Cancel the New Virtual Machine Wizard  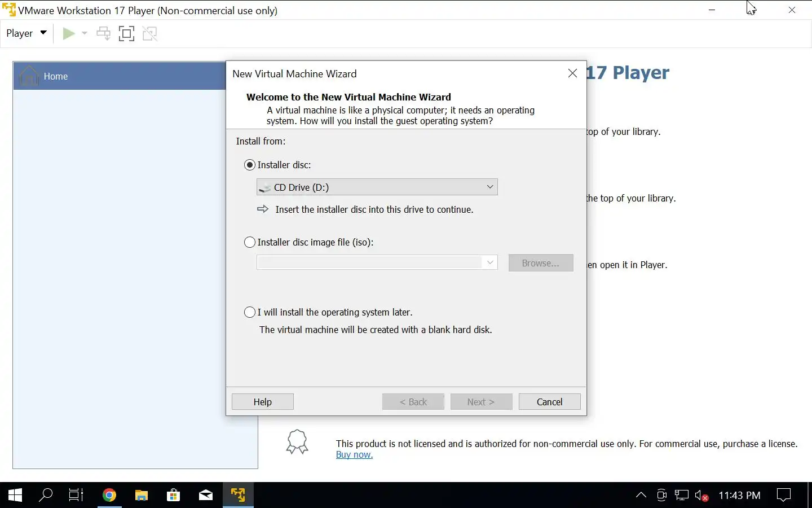coord(549,402)
